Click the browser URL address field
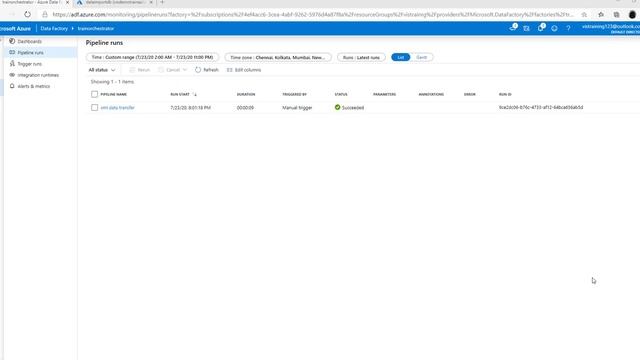The height and width of the screenshot is (360, 640). [x=312, y=14]
